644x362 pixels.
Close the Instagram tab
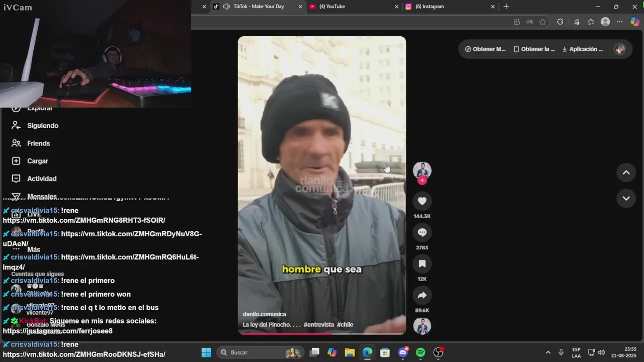(493, 7)
